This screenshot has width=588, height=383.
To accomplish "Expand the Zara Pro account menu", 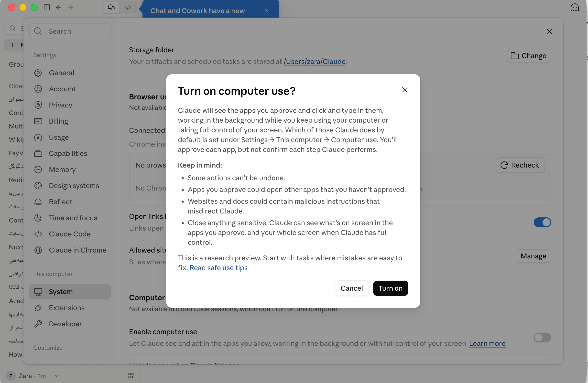I will coord(32,376).
